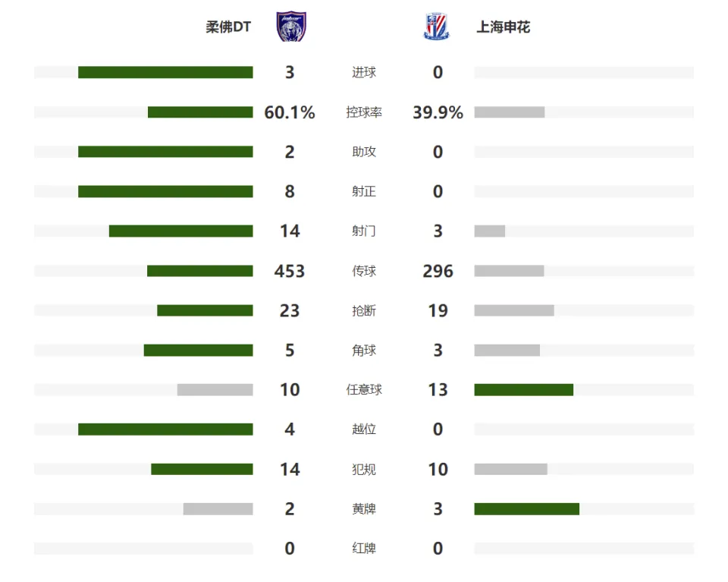This screenshot has width=728, height=582.
Task: Select the 越位 offside label
Action: point(364,429)
